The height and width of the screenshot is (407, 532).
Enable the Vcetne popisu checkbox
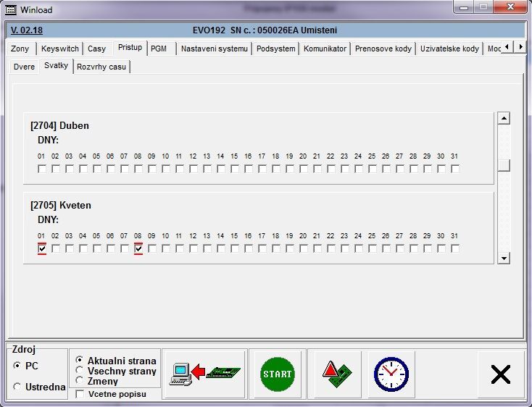tap(80, 395)
